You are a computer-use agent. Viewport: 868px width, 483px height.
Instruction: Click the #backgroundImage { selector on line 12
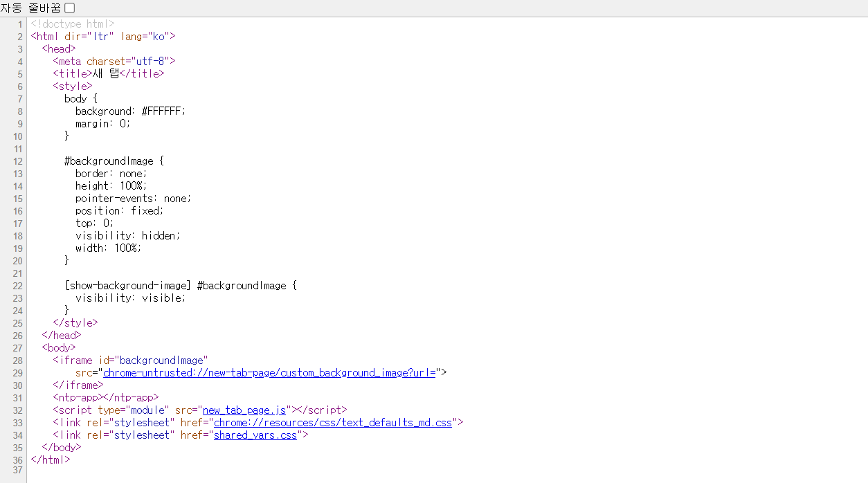coord(114,161)
